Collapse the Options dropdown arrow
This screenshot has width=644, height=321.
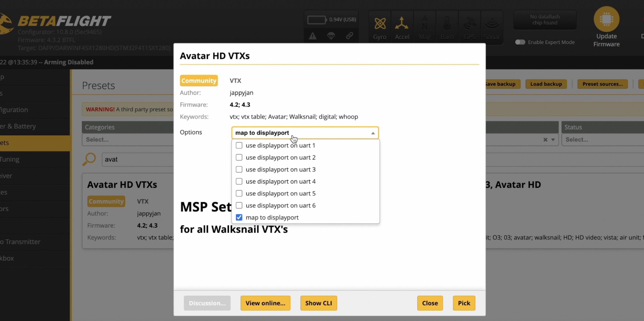point(373,133)
